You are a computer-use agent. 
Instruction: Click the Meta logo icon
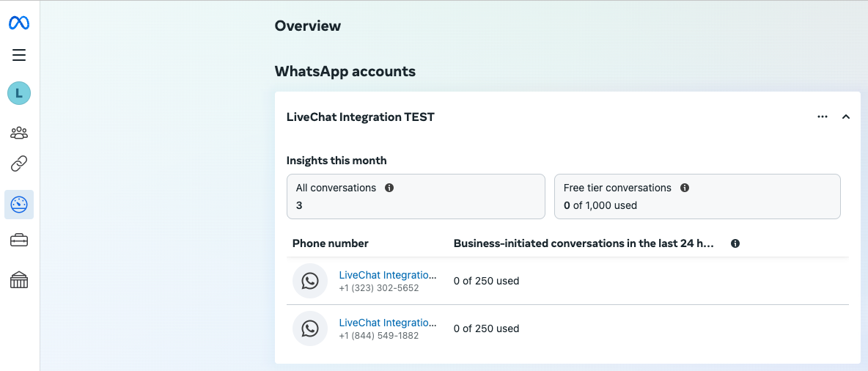[19, 23]
